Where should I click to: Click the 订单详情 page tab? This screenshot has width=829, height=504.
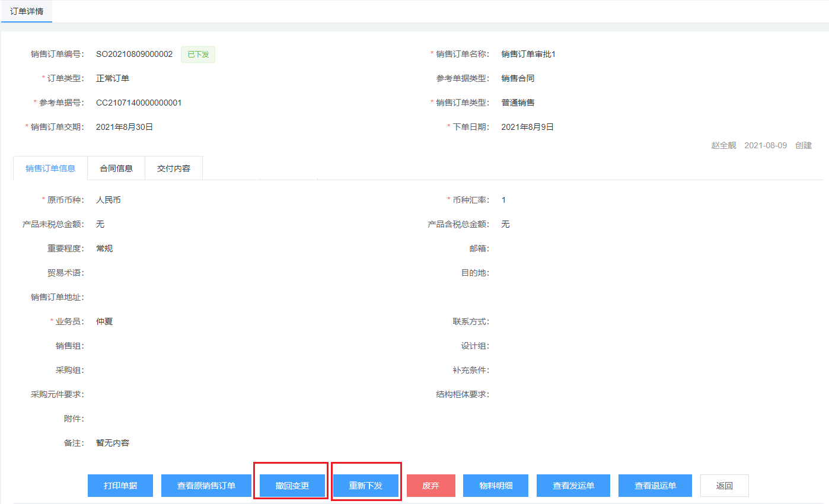click(x=27, y=11)
